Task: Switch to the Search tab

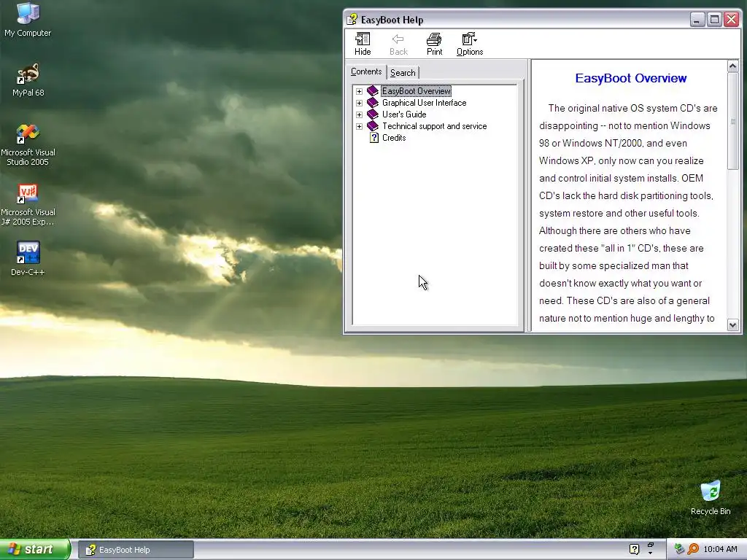Action: [403, 73]
